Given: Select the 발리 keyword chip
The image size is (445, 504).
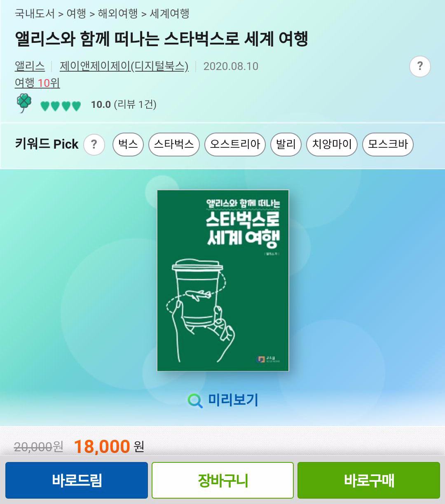Looking at the screenshot, I should click(286, 145).
